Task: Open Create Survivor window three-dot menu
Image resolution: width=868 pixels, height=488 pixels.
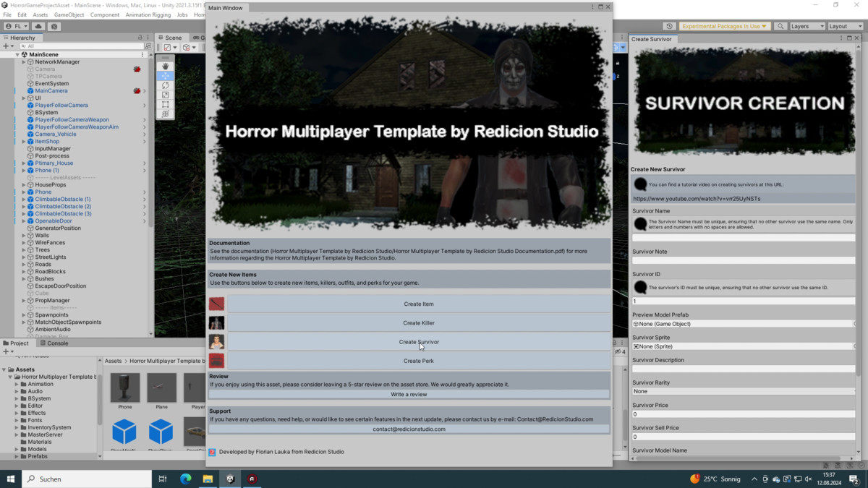Action: (841, 38)
